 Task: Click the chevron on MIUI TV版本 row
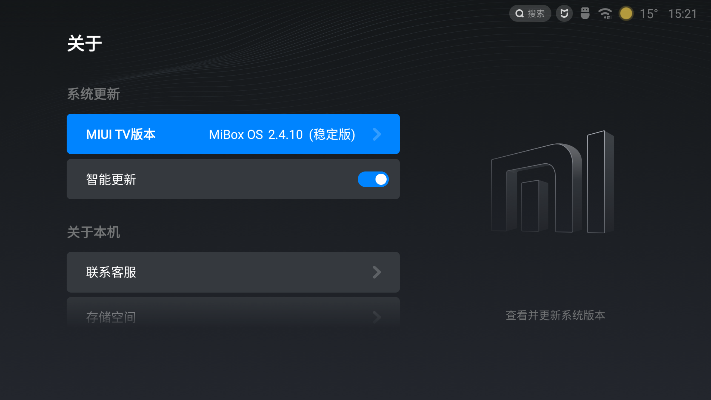pos(377,134)
